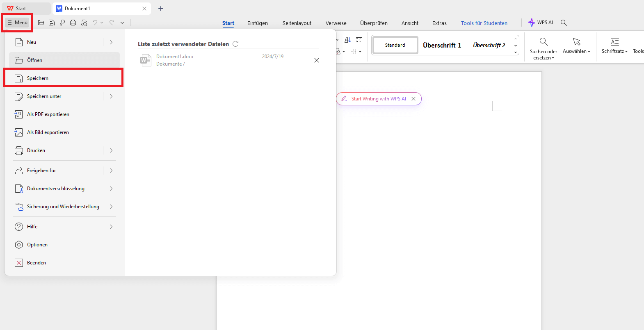
Task: Choose Speichern in the file menu
Action: click(x=64, y=78)
